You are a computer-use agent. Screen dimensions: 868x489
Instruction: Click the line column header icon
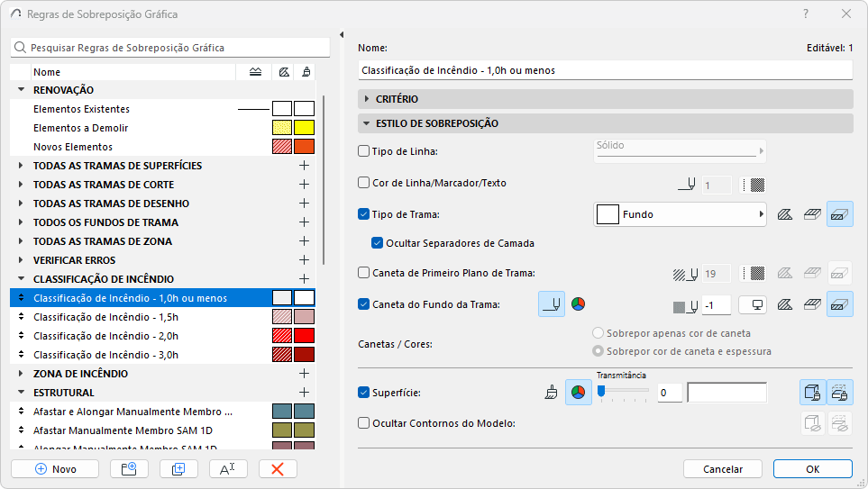(x=255, y=72)
